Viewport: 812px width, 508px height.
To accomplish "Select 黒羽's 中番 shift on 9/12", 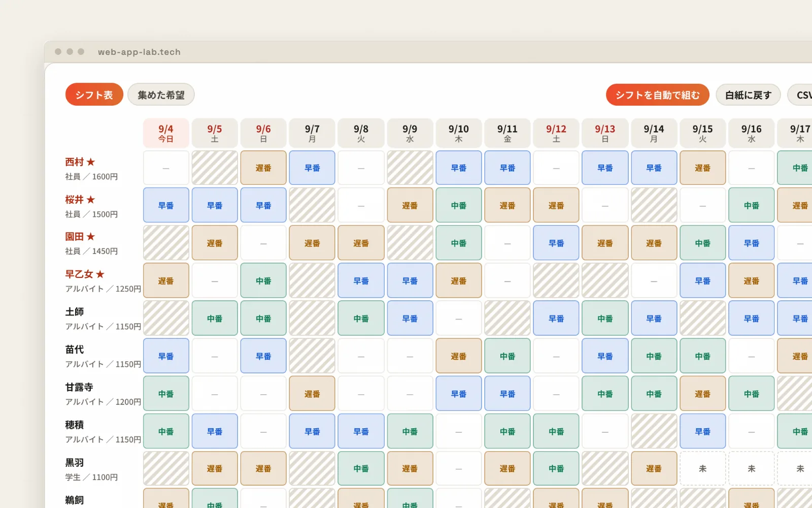I will [x=556, y=468].
